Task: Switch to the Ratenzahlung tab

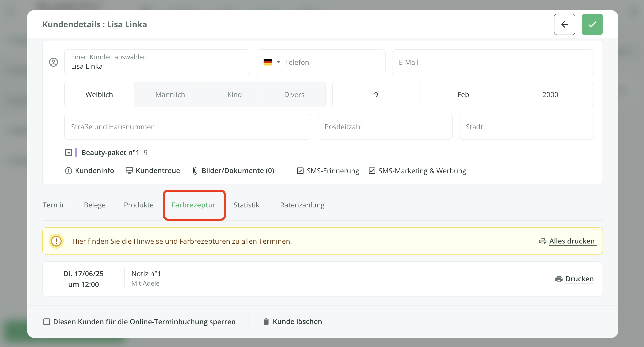Action: tap(302, 205)
